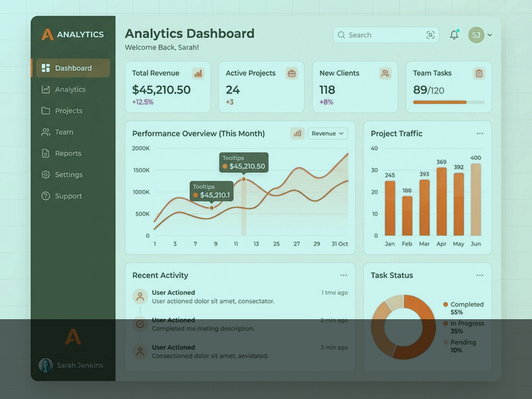The image size is (532, 399).
Task: Click the large A logo above Sarah Jenkins
Action: point(73,336)
